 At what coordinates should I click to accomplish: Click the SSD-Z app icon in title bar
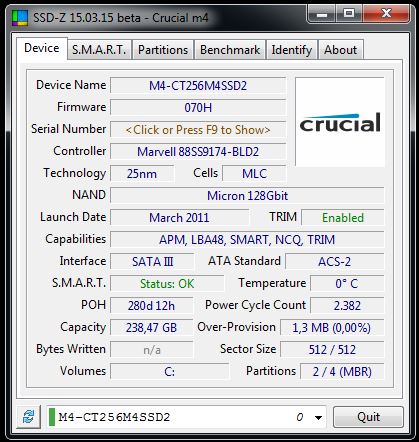click(x=20, y=18)
